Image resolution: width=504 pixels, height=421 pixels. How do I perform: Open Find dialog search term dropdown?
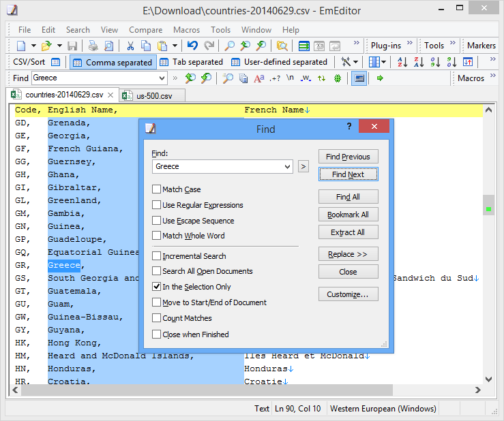287,167
